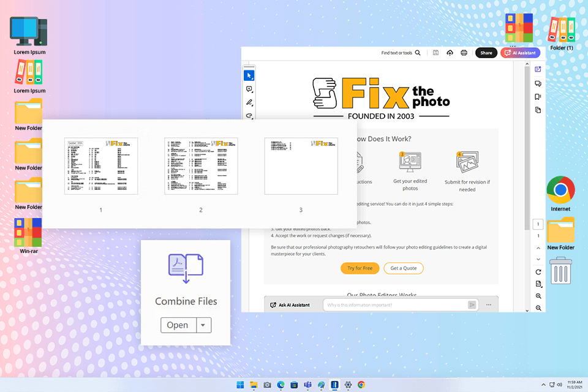This screenshot has width=588, height=392.
Task: Focus the AI Assistant question input
Action: [395, 305]
